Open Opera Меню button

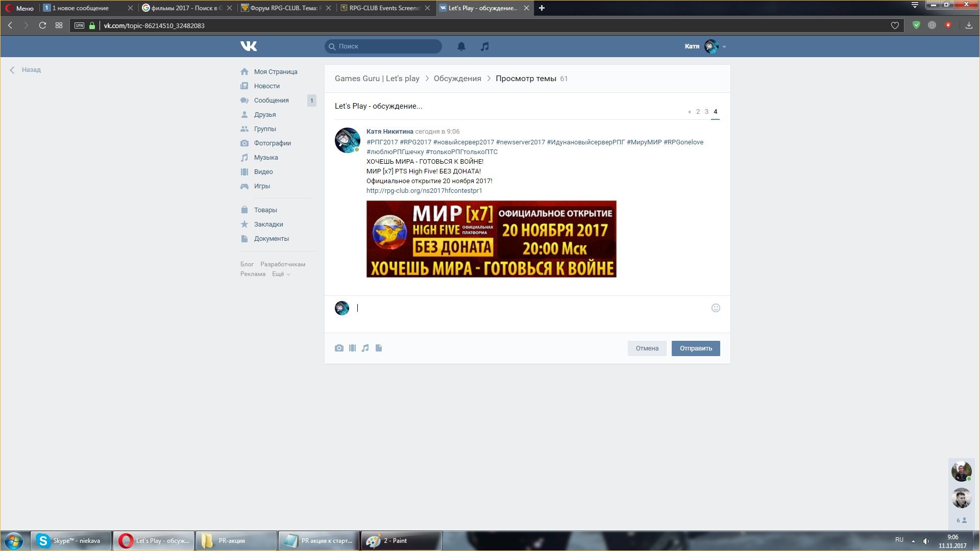click(x=19, y=8)
